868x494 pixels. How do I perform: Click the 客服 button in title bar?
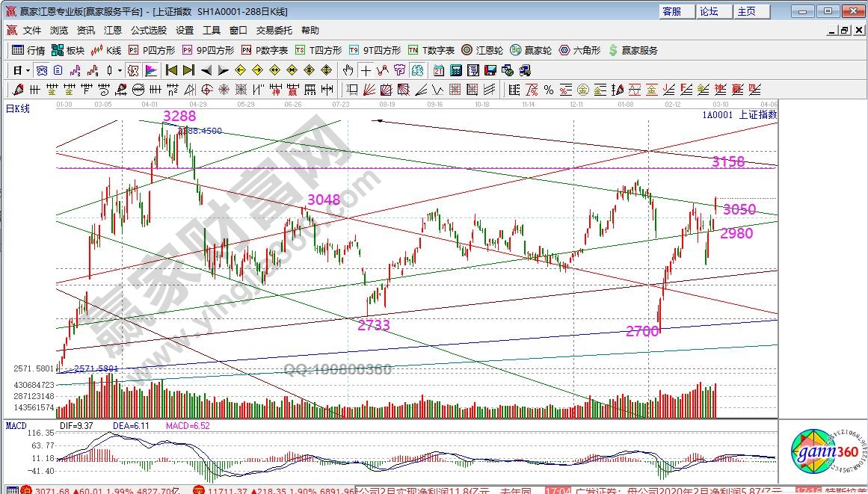point(671,11)
